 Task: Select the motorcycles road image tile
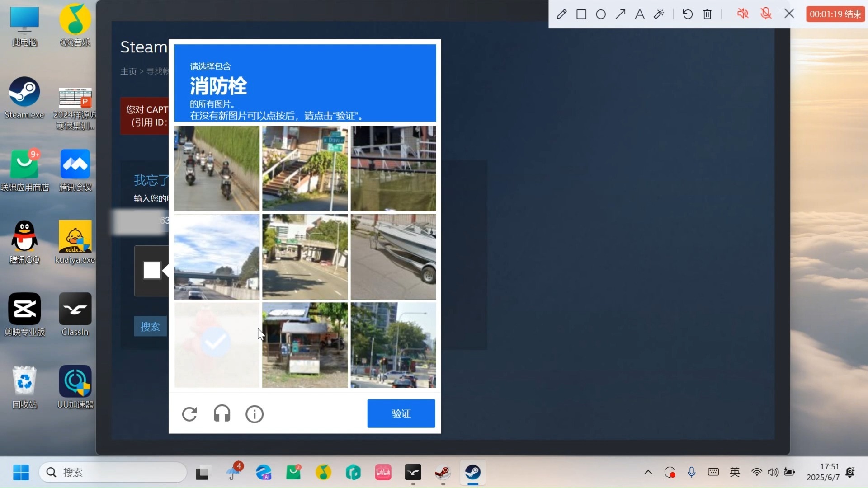coord(217,169)
